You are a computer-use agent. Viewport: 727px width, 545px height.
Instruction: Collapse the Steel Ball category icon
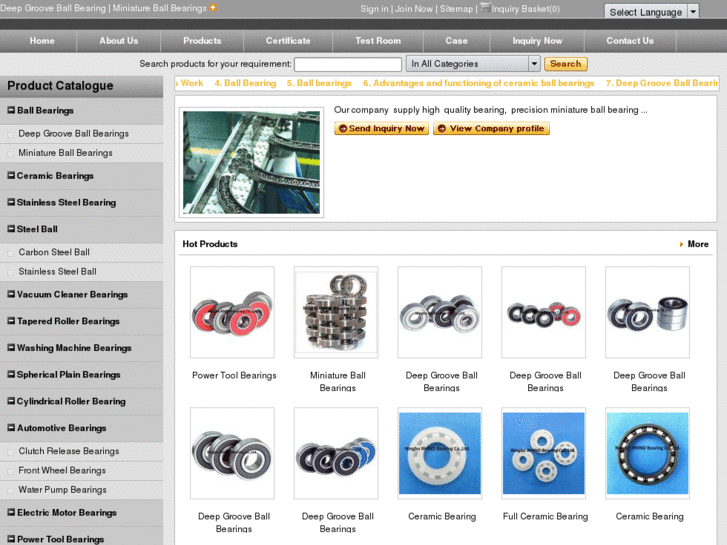(11, 229)
